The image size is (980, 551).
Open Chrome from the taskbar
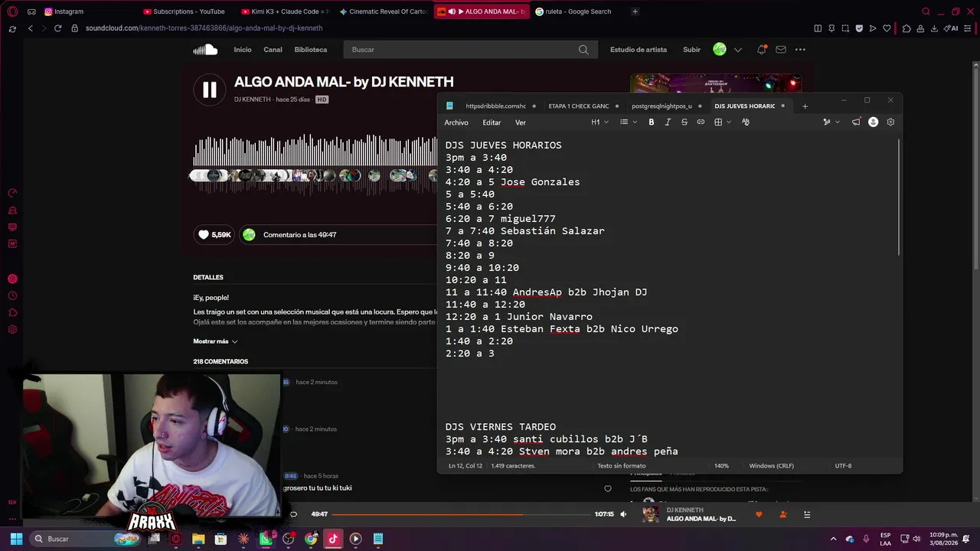pos(311,539)
